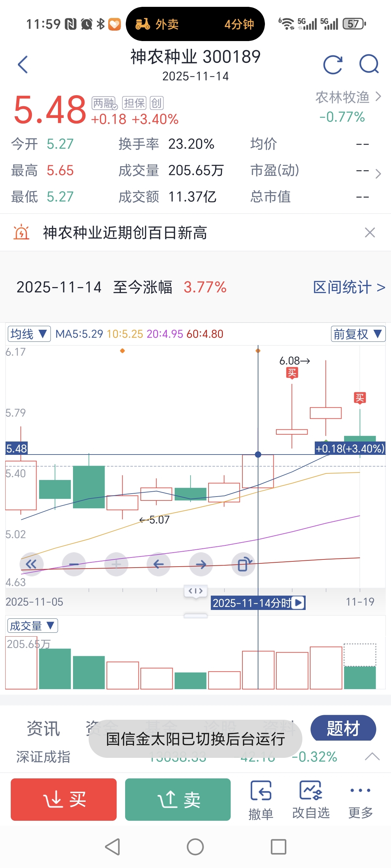The height and width of the screenshot is (868, 391).
Task: Zoom out the chart with minus
Action: coord(74,564)
